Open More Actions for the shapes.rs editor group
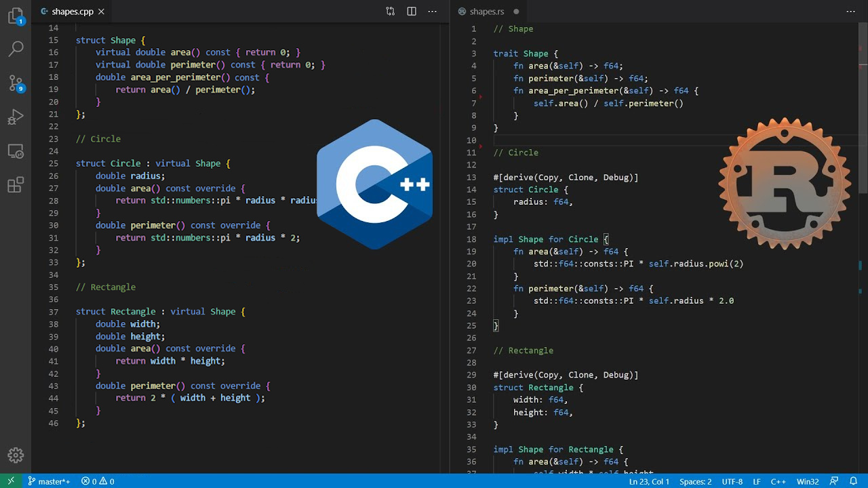868x488 pixels. tap(851, 12)
